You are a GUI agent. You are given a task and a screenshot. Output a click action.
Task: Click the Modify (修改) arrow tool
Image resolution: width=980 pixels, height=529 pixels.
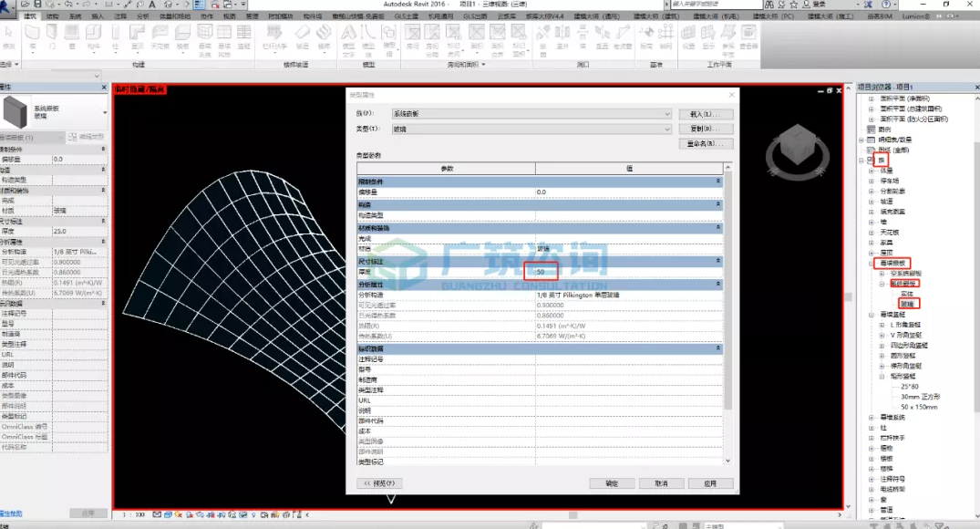(x=9, y=36)
